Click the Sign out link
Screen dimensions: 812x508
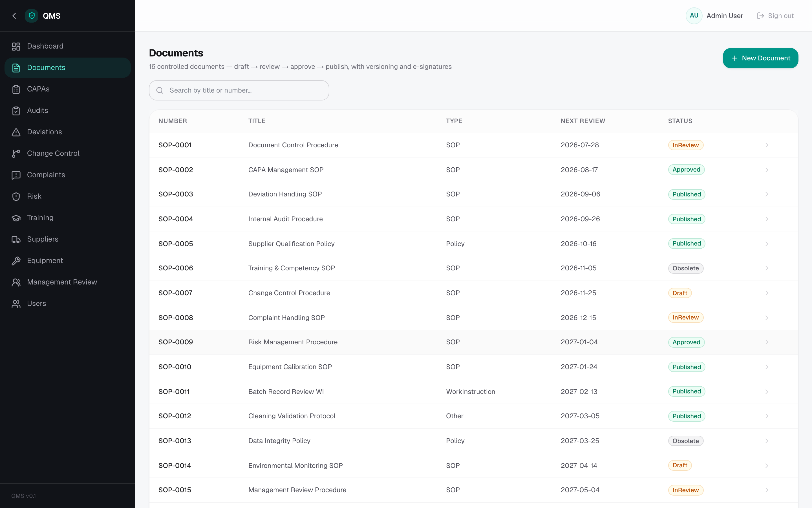coord(775,16)
